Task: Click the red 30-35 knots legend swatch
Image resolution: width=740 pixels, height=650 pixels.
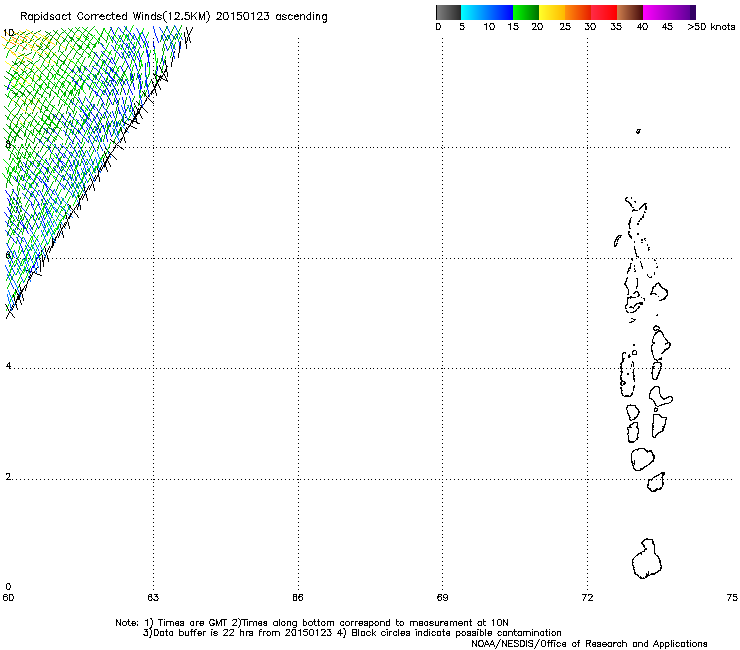Action: click(x=604, y=12)
